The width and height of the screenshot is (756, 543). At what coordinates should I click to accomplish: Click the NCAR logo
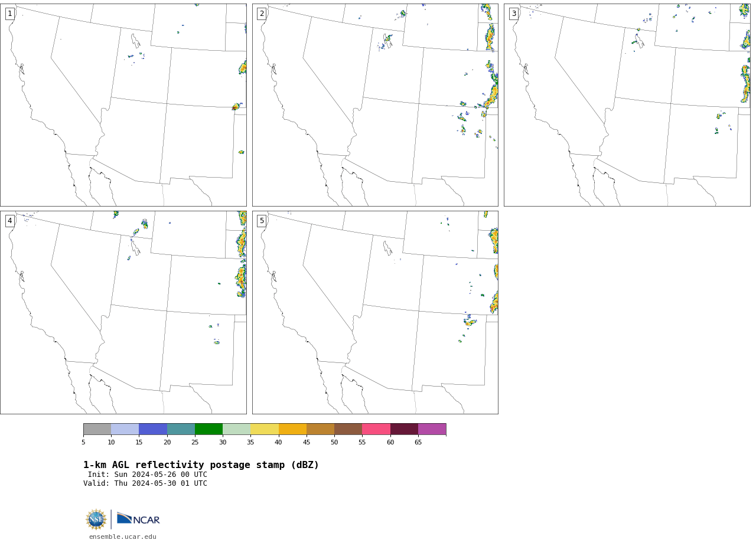pyautogui.click(x=138, y=519)
